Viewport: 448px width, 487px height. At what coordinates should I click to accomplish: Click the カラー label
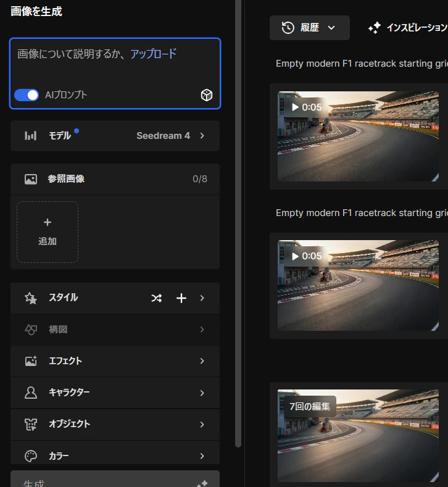59,456
